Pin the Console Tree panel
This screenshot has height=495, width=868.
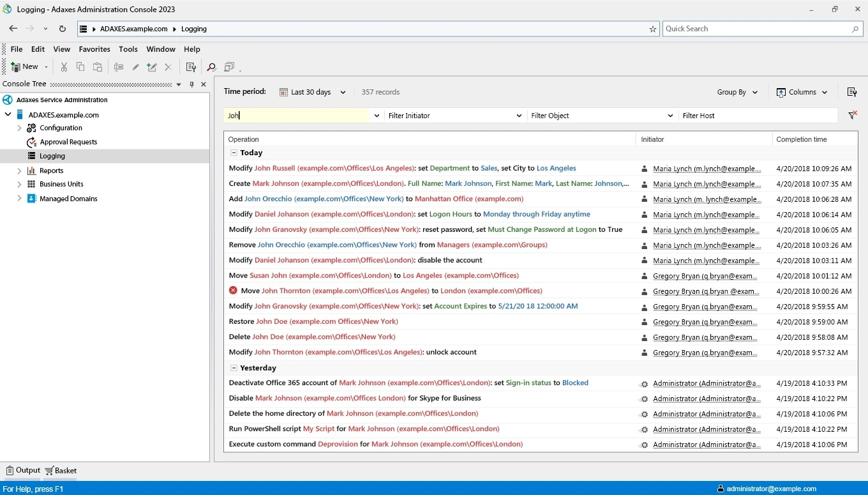coord(191,84)
